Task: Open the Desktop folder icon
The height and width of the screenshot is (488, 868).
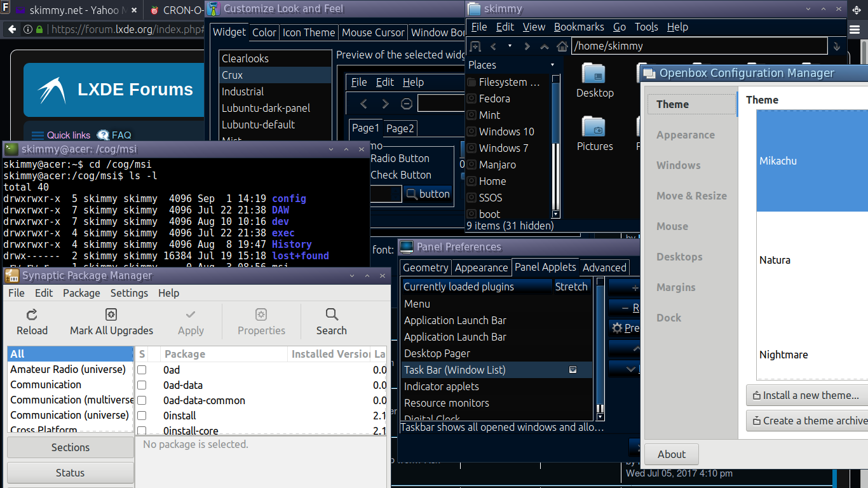Action: [x=594, y=72]
